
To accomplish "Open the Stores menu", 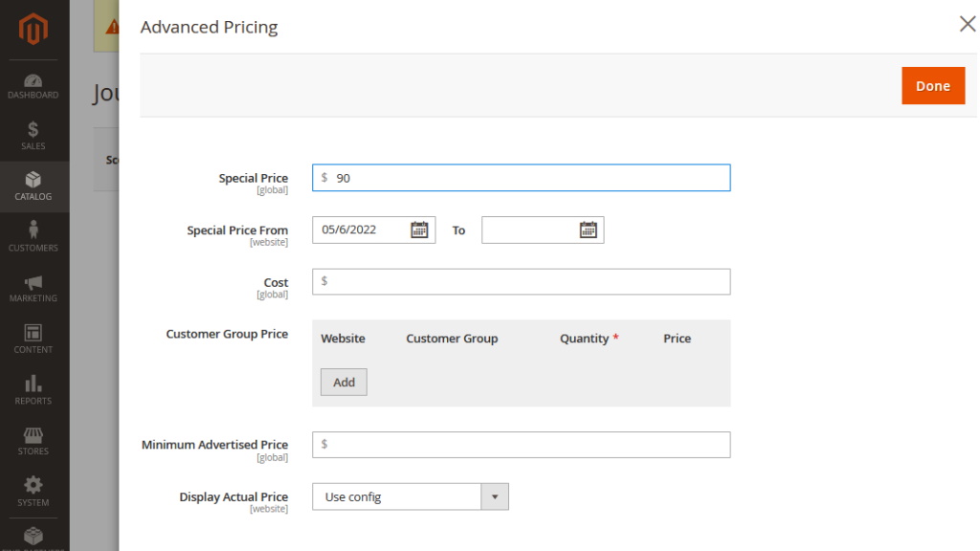I will 33,441.
